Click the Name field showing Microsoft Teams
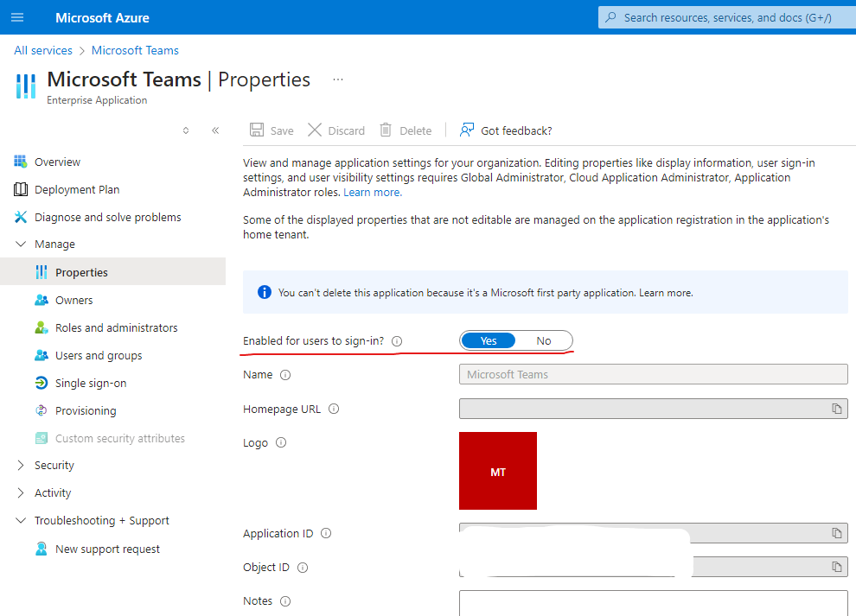Image resolution: width=856 pixels, height=616 pixels. tap(654, 374)
